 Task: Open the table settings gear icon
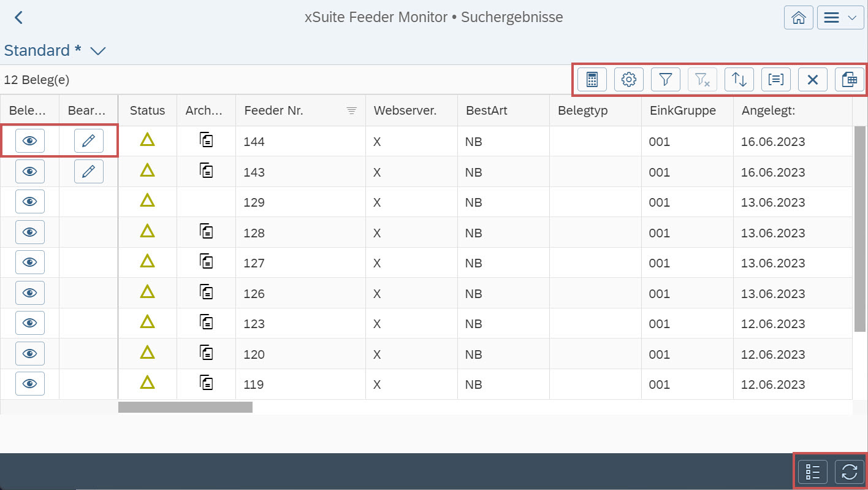point(629,79)
